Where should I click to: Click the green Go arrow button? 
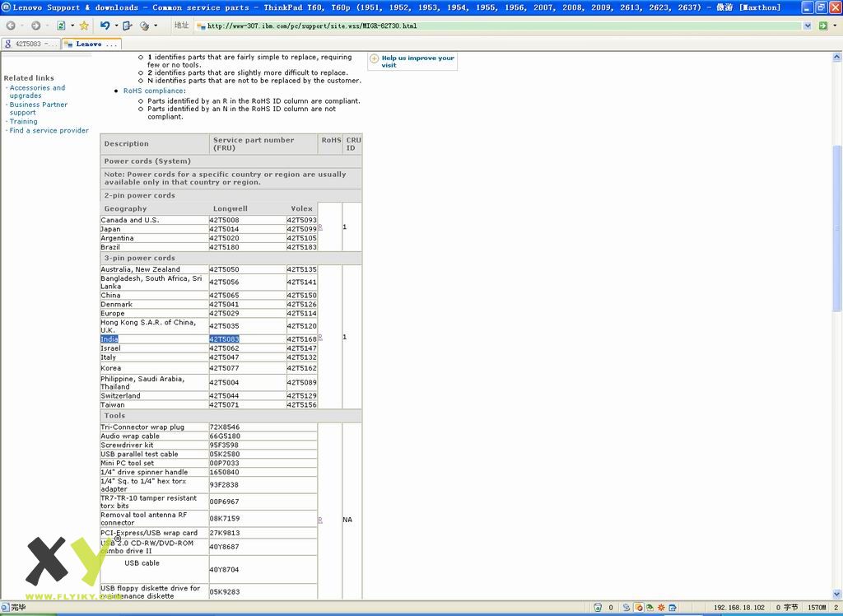(822, 26)
